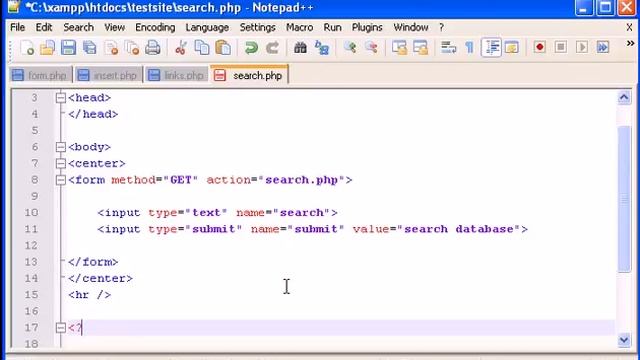
Task: Expand toolbar overflow chevron
Action: pyautogui.click(x=630, y=43)
